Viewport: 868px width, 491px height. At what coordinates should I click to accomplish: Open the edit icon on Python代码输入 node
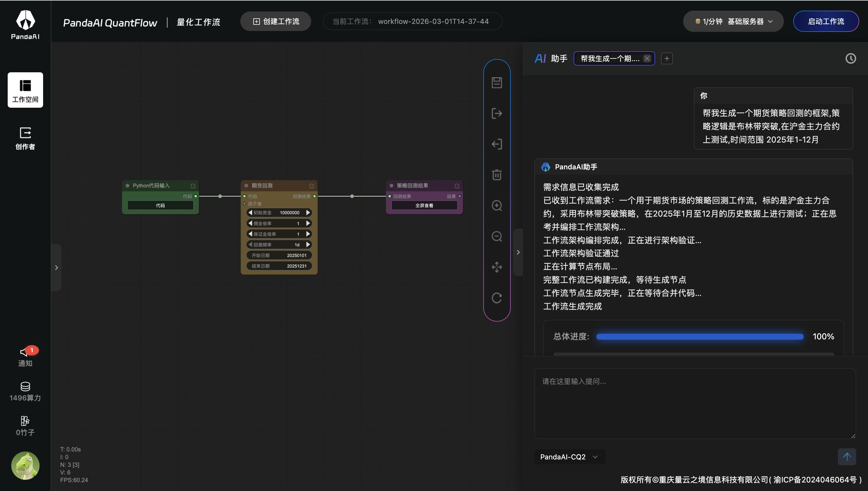[x=193, y=186]
